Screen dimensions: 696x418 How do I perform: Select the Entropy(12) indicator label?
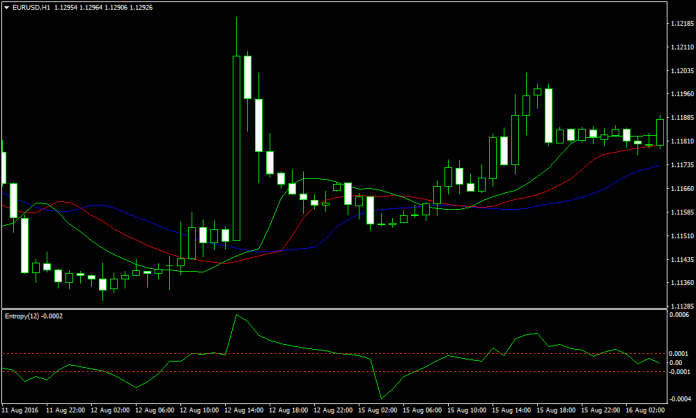pyautogui.click(x=32, y=316)
